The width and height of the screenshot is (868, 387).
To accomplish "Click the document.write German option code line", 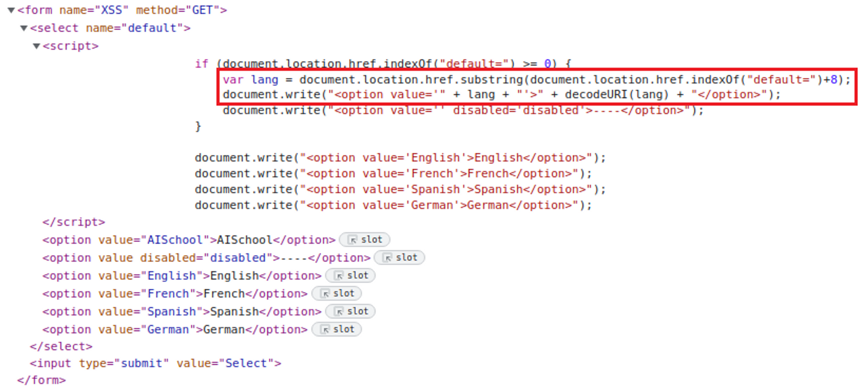I will click(x=393, y=205).
